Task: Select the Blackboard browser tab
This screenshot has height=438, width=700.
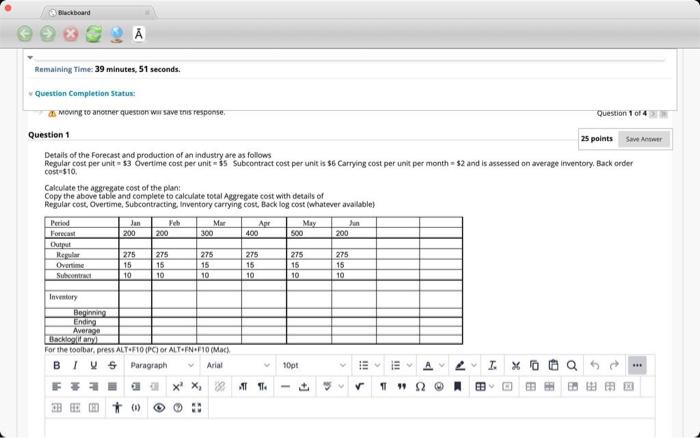Action: (x=97, y=13)
